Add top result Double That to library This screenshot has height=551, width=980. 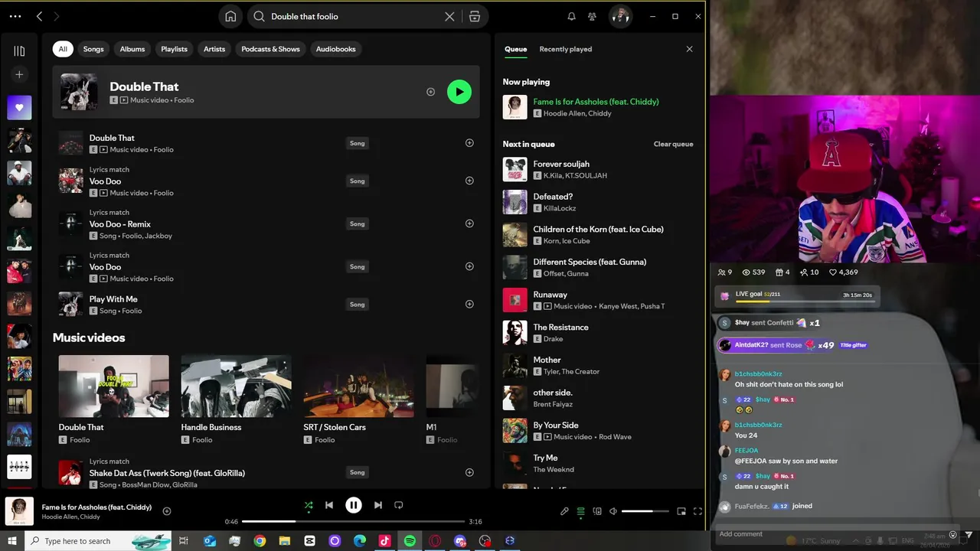430,92
